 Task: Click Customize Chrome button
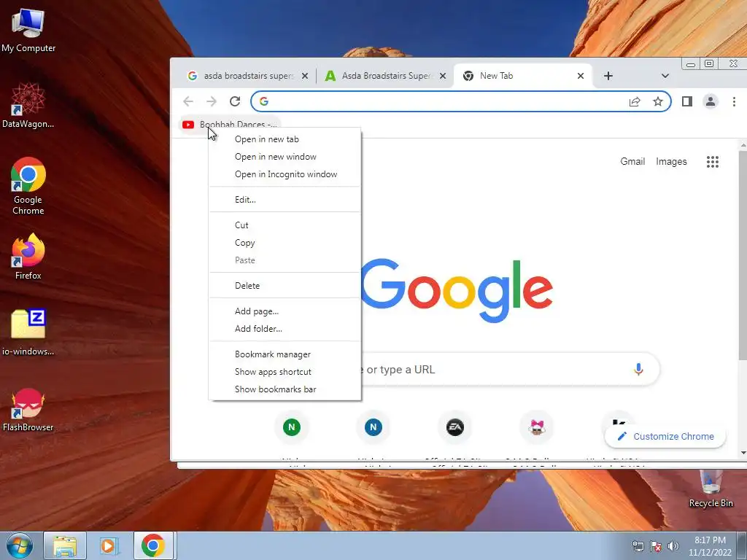tap(665, 436)
